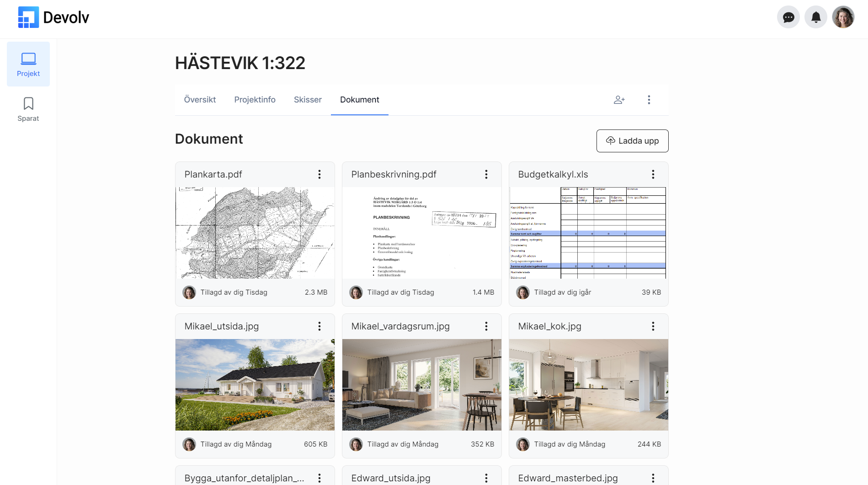Image resolution: width=868 pixels, height=485 pixels.
Task: Click the 39 KB file size
Action: pos(651,292)
